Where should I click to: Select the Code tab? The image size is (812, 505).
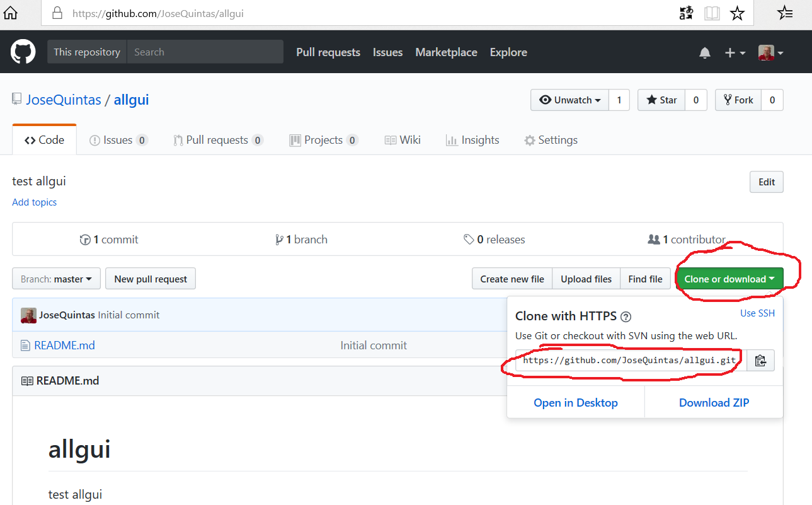coord(45,140)
